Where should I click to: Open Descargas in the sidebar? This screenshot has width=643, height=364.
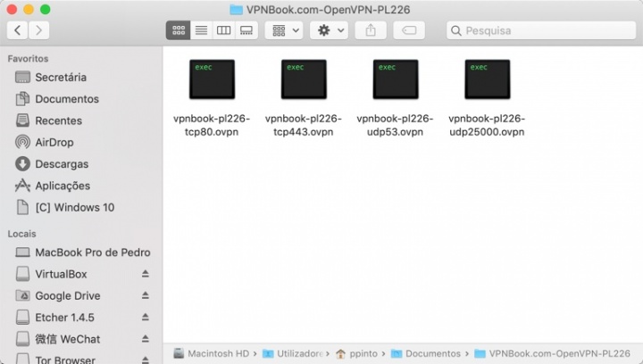tap(61, 164)
